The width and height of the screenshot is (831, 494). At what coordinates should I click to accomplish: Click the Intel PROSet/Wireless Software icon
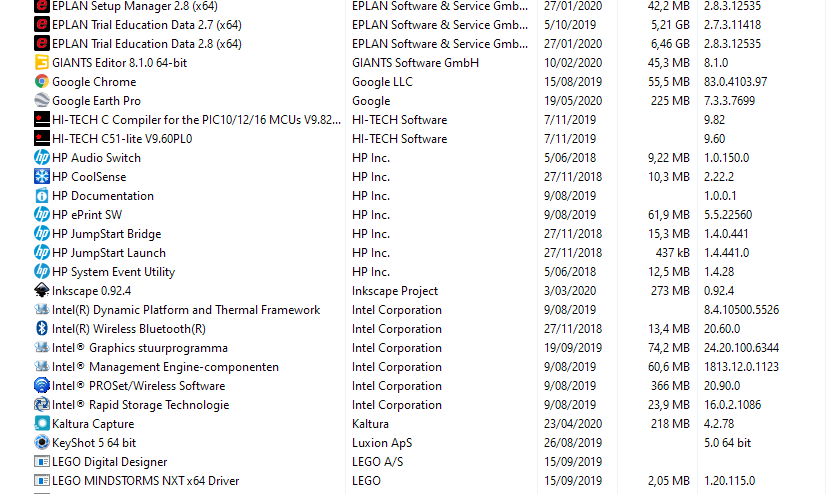click(x=41, y=385)
